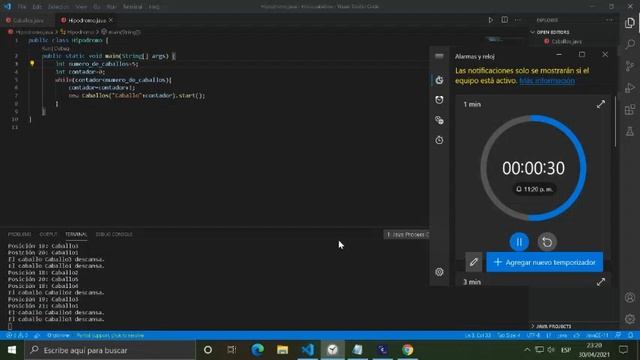
Task: Select the Reloj mundial icon in Alarmas y reloj
Action: pos(439,120)
